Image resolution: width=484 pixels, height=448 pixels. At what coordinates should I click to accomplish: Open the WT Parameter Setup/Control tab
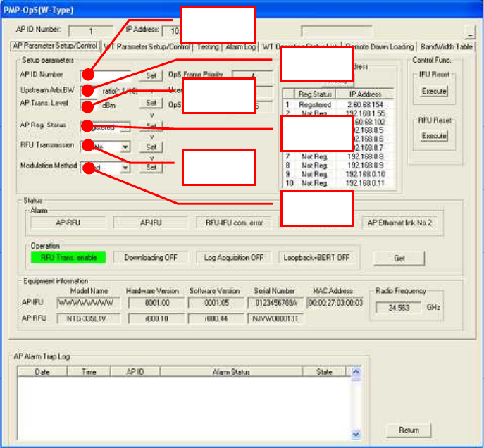coord(147,47)
